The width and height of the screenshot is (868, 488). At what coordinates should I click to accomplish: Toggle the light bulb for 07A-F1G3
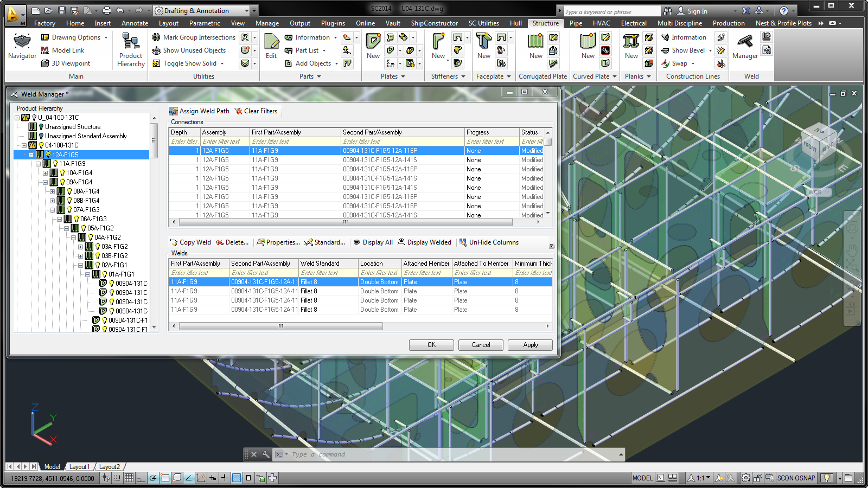(x=69, y=210)
